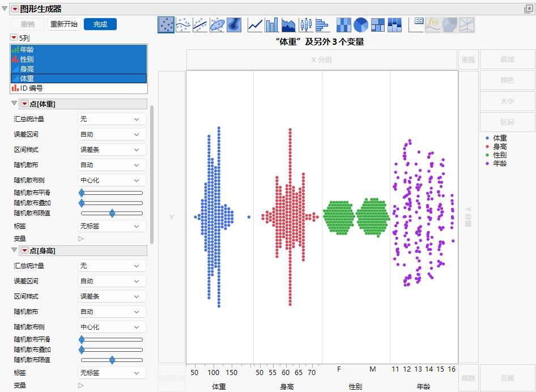536x392 pixels.
Task: Open the 点[身高] red triangle menu
Action: click(x=24, y=250)
